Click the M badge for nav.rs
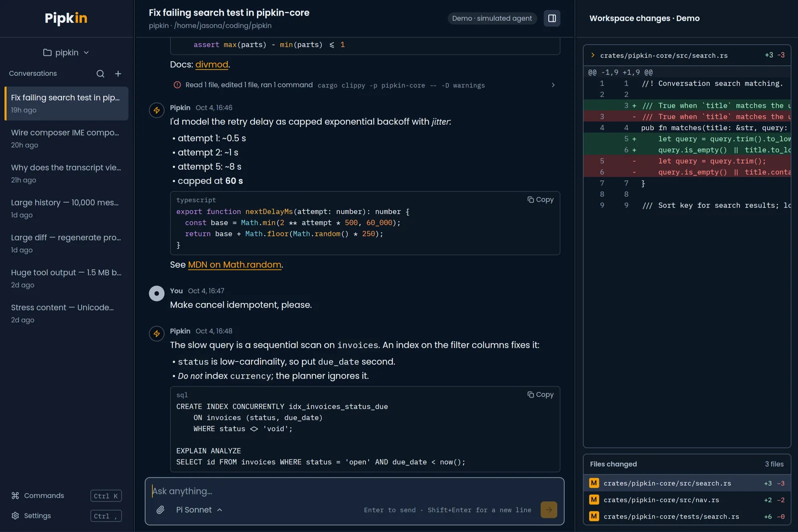This screenshot has width=798, height=532. [x=594, y=500]
